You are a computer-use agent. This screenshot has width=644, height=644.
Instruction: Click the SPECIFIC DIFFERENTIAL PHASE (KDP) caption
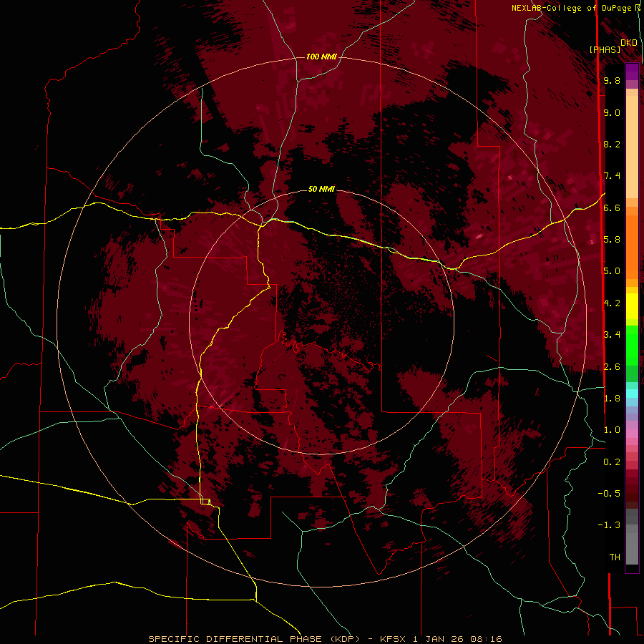[x=253, y=639]
